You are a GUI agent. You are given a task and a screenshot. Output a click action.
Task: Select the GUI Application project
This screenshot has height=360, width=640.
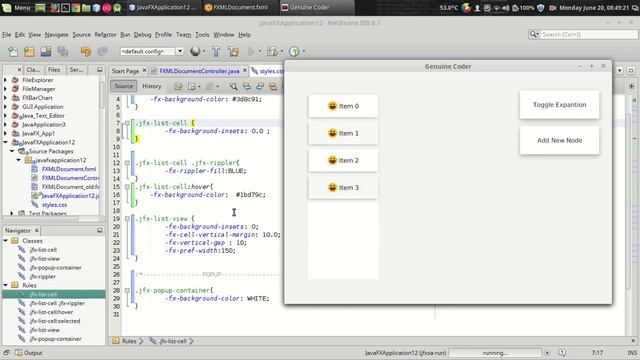pyautogui.click(x=42, y=107)
